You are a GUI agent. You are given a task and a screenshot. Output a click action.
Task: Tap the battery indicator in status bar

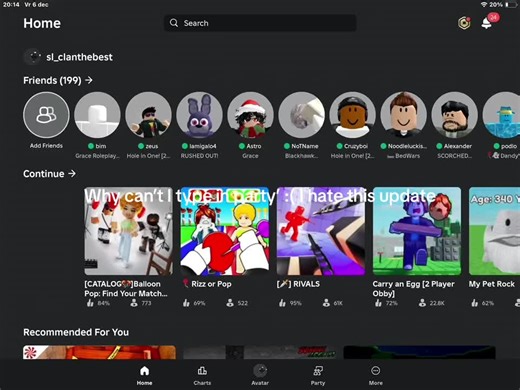tap(511, 5)
